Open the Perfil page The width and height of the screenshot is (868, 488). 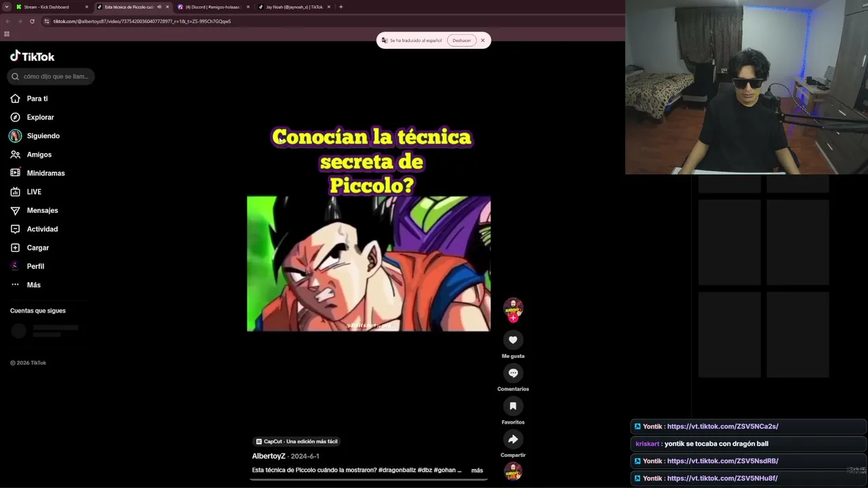(27, 266)
